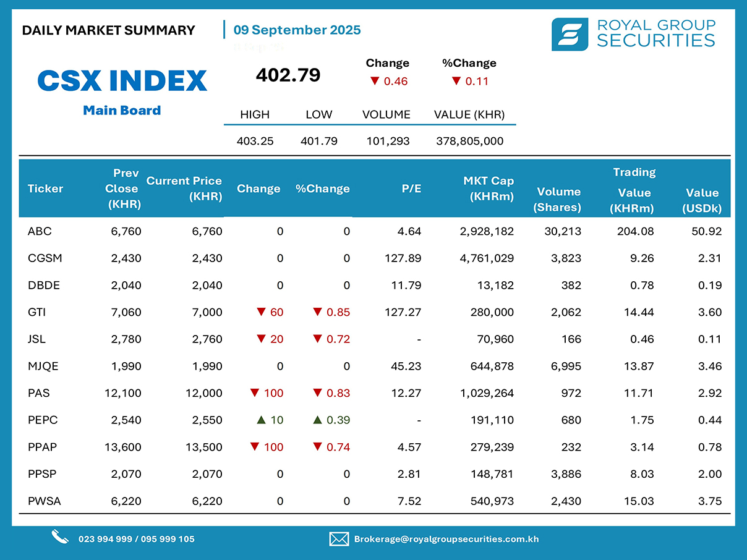The image size is (747, 560).
Task: Click red down arrow in GTI Change cell
Action: pyautogui.click(x=261, y=313)
